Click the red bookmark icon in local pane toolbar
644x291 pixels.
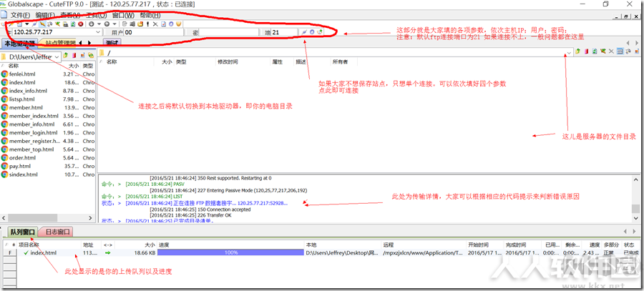click(74, 55)
